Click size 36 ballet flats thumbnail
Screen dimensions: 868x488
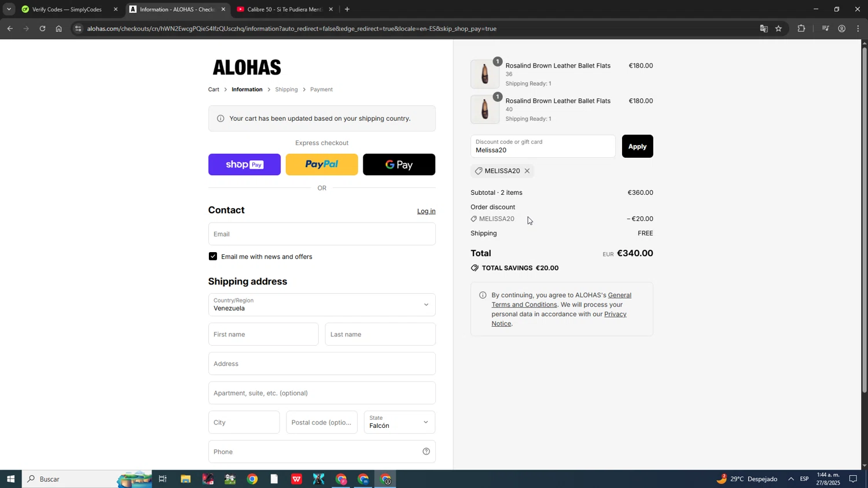[485, 74]
